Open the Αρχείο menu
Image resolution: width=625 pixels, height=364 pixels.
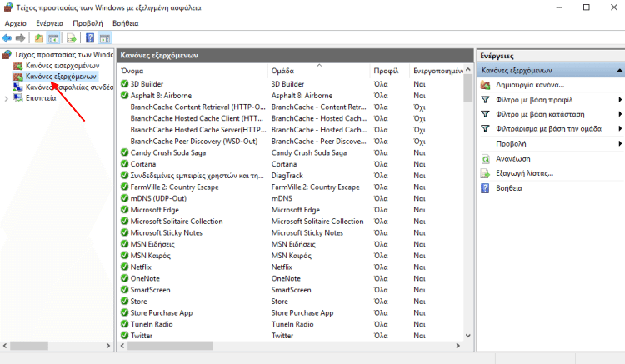(16, 23)
